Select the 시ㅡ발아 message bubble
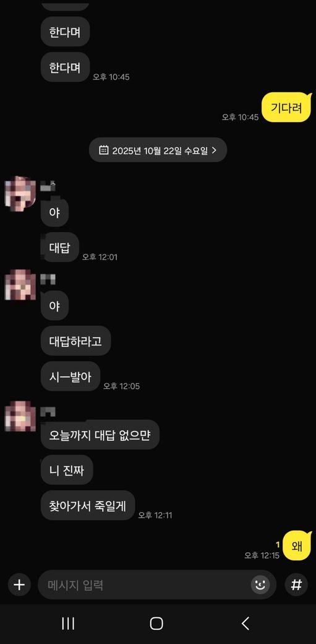 coord(70,376)
